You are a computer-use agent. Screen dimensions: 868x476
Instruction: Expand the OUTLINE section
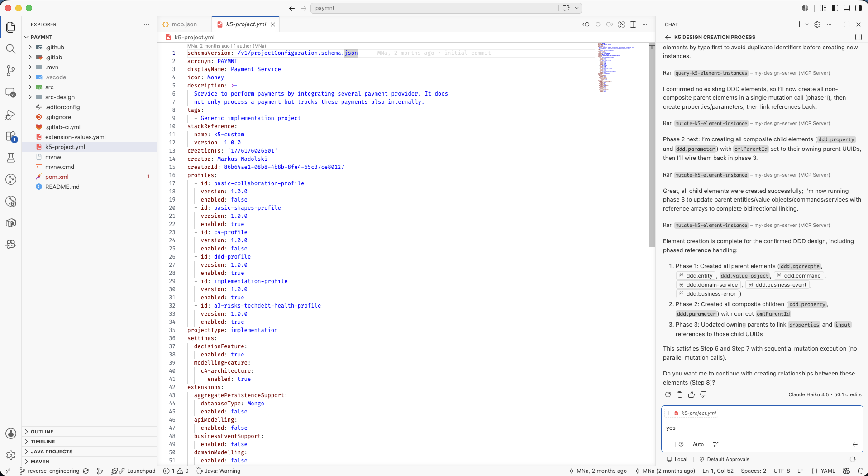click(x=90, y=432)
